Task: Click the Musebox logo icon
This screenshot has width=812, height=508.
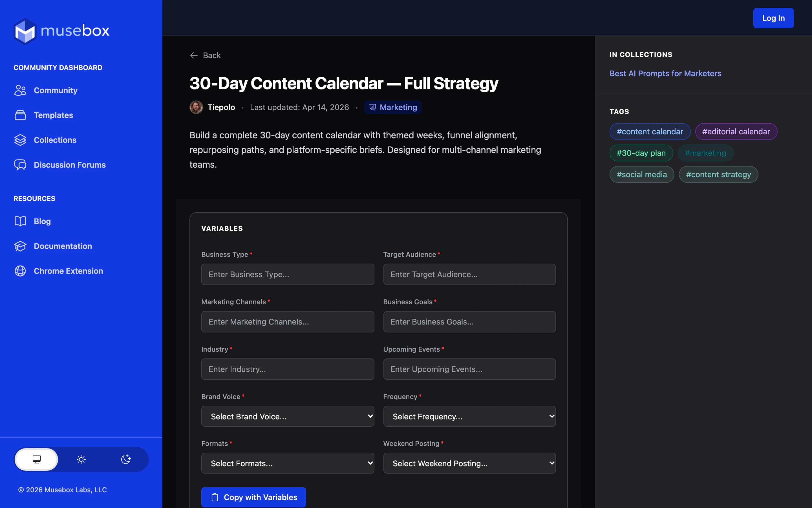Action: 25,31
